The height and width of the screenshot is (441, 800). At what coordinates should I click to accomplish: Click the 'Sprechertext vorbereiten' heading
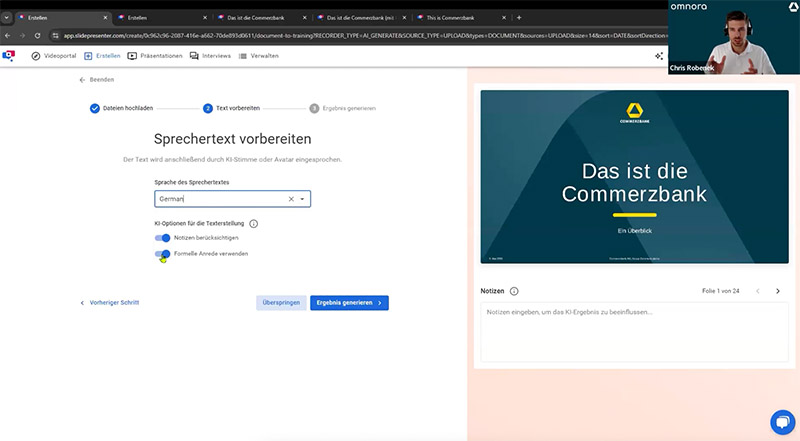click(232, 139)
